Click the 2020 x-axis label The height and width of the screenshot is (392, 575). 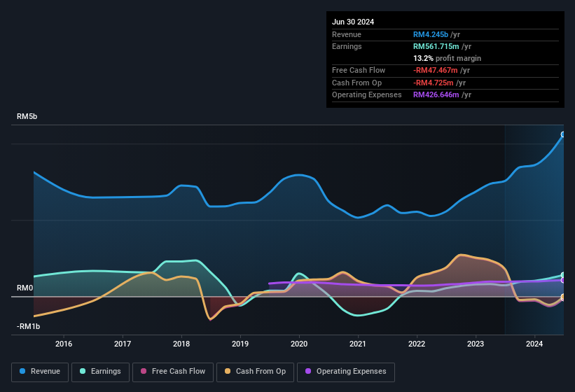[x=299, y=344]
